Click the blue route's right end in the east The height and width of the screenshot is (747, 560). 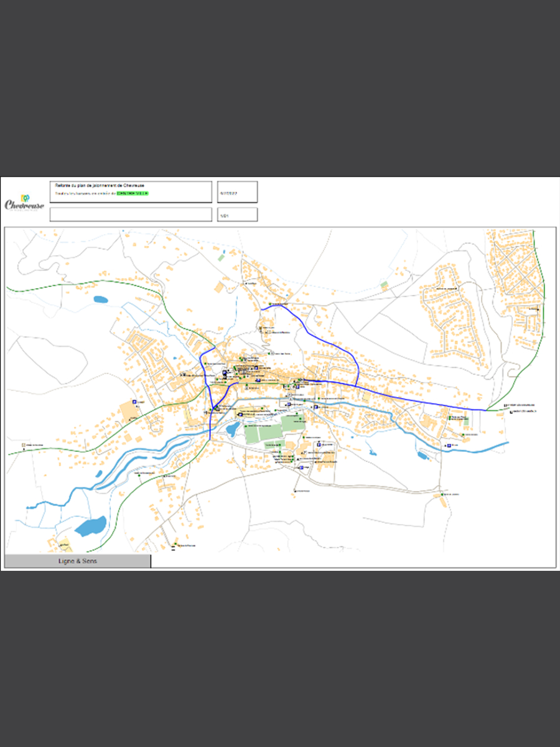coord(486,410)
